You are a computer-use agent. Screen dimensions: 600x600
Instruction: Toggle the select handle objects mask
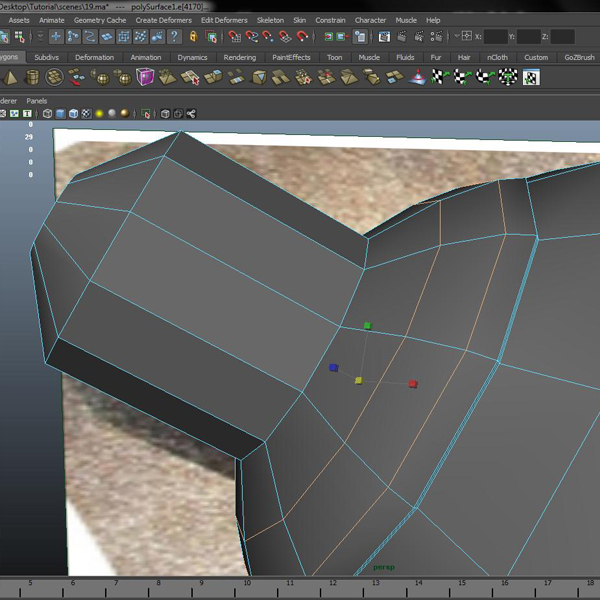click(56, 37)
